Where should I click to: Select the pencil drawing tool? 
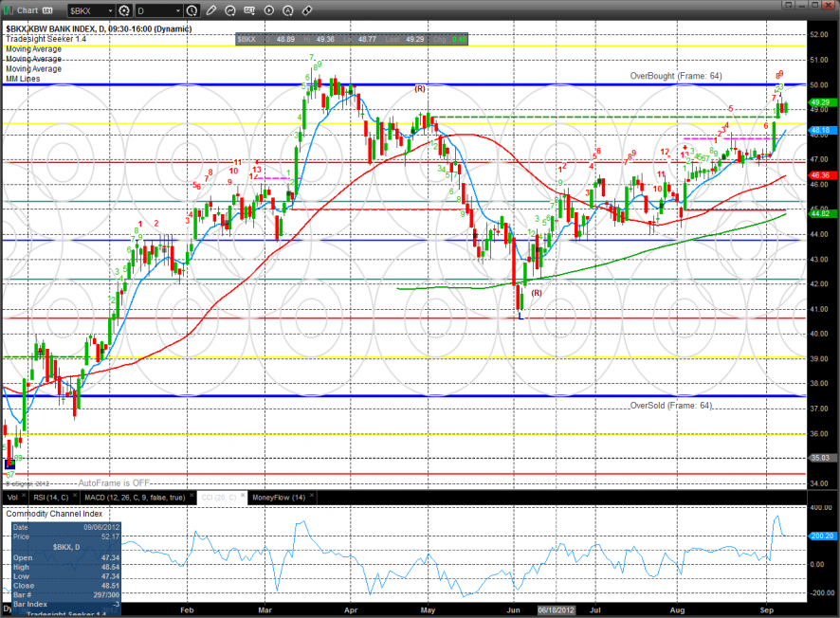pyautogui.click(x=213, y=11)
